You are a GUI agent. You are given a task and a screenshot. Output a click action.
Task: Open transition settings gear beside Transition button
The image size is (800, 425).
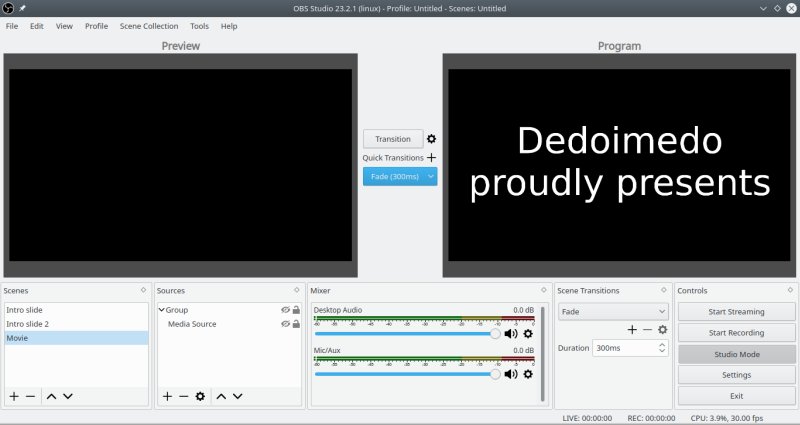click(432, 139)
